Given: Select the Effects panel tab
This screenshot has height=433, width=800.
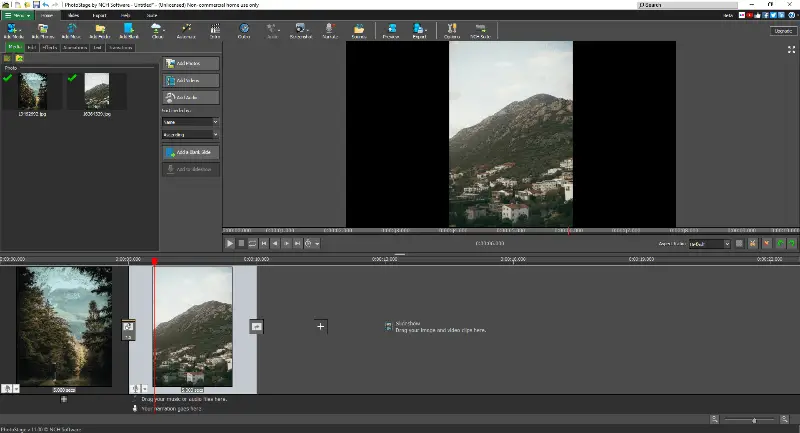Looking at the screenshot, I should coord(49,47).
